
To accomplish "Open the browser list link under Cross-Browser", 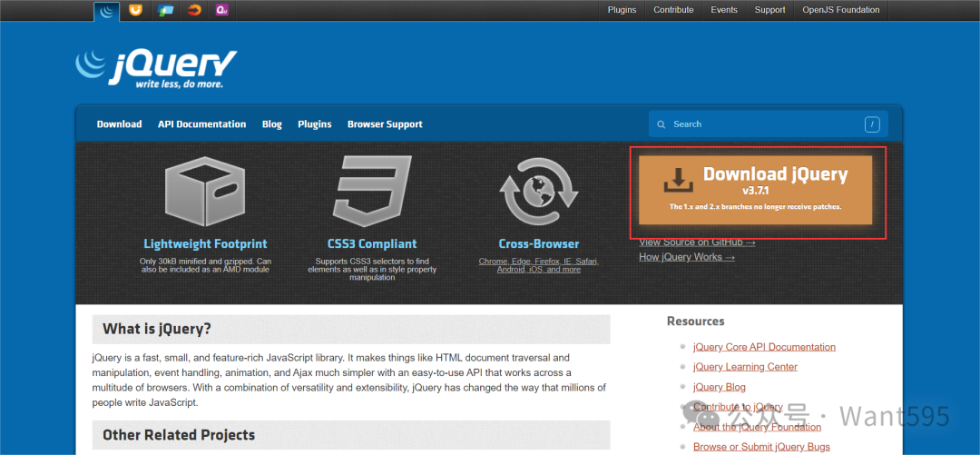I will coord(539,265).
